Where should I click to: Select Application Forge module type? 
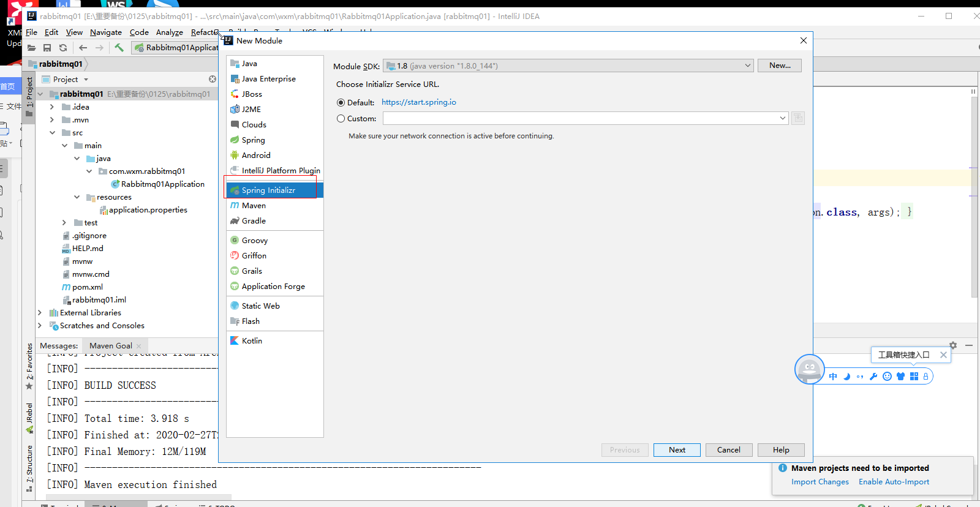coord(274,287)
